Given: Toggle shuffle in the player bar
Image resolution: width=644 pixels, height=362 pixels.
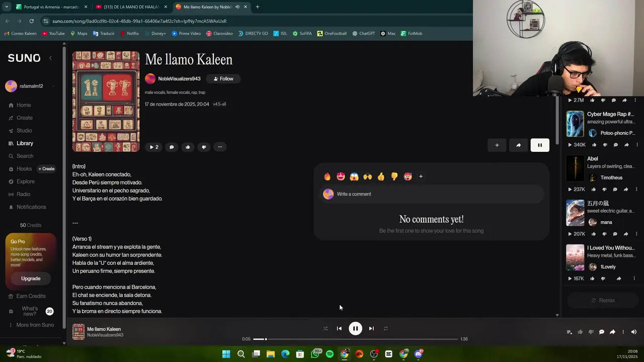Looking at the screenshot, I should click(325, 328).
